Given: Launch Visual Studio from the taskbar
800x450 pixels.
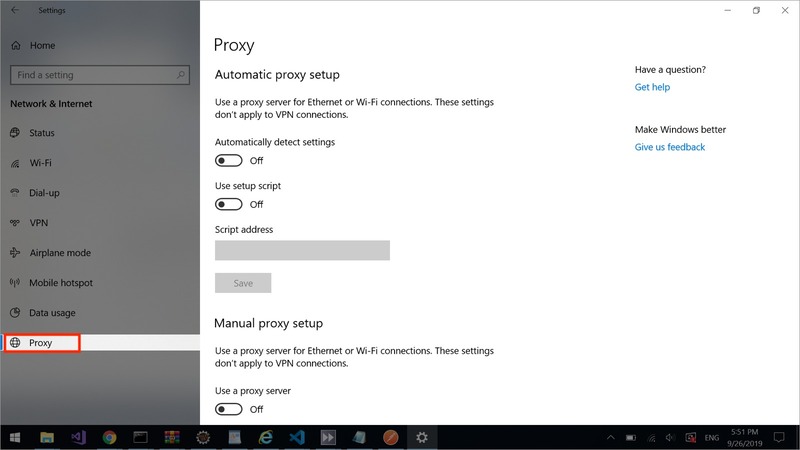Looking at the screenshot, I should (78, 437).
